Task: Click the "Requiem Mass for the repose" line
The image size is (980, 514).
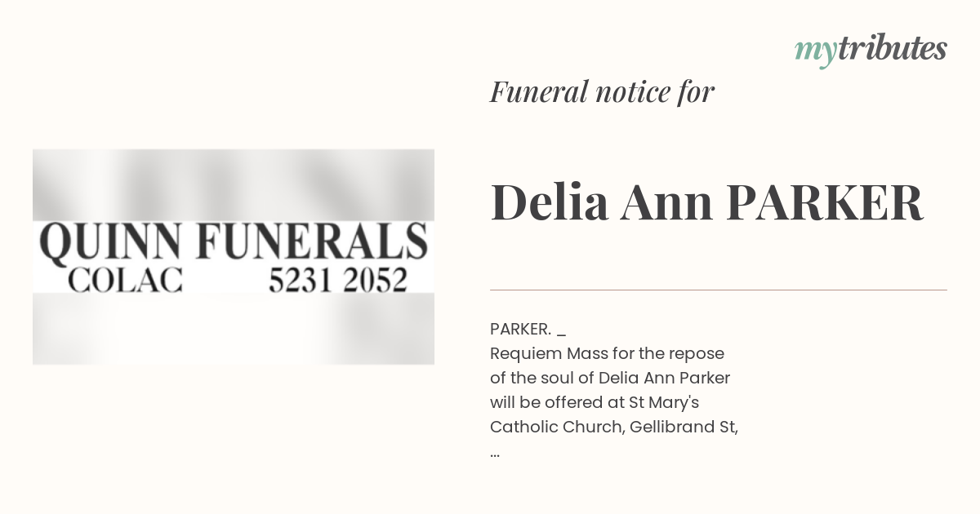Action: pyautogui.click(x=607, y=354)
